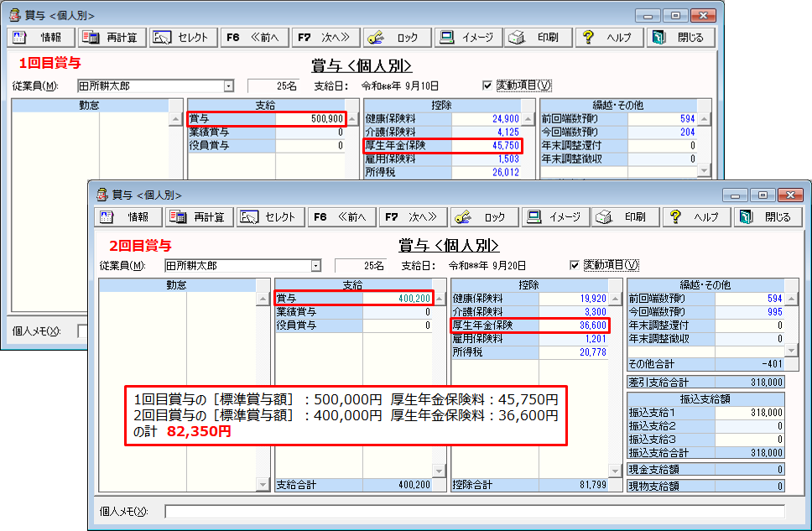
Task: Open セレクト in the 2回目賞与 window toolbar
Action: pyautogui.click(x=269, y=217)
